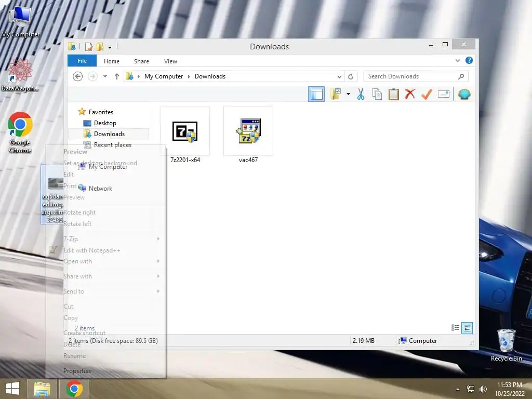This screenshot has height=399, width=532.
Task: Select the Google Chrome desktop shortcut
Action: 20,132
